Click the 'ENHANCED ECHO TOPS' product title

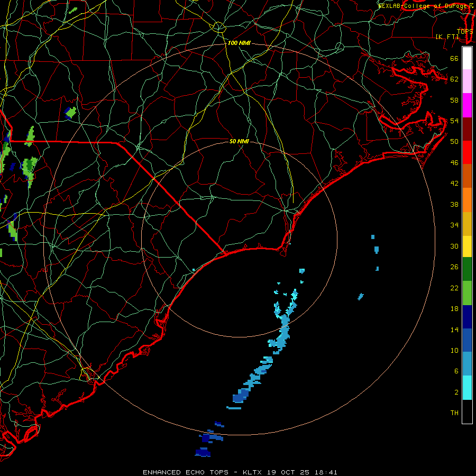186,472
